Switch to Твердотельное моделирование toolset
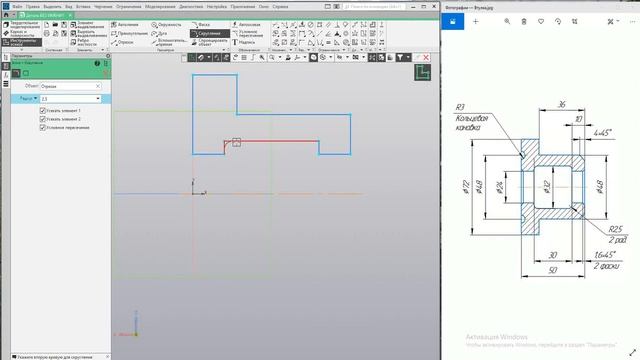Viewport: 640px width, 360px height. [x=22, y=25]
